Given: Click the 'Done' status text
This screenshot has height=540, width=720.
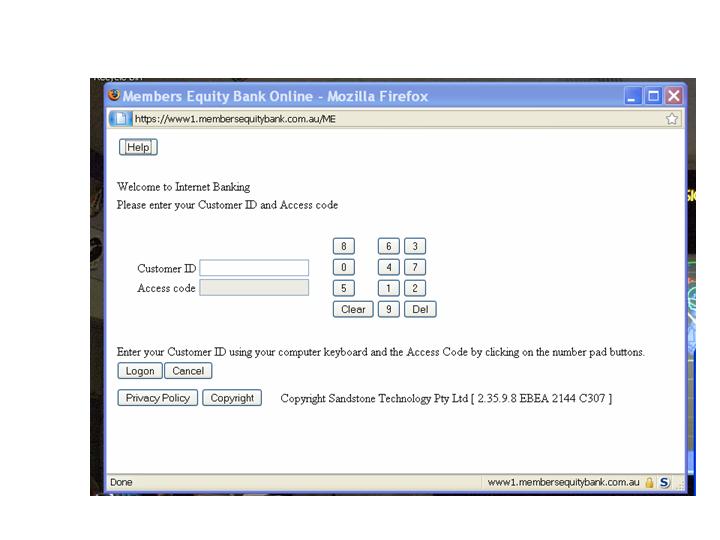Looking at the screenshot, I should [x=121, y=483].
